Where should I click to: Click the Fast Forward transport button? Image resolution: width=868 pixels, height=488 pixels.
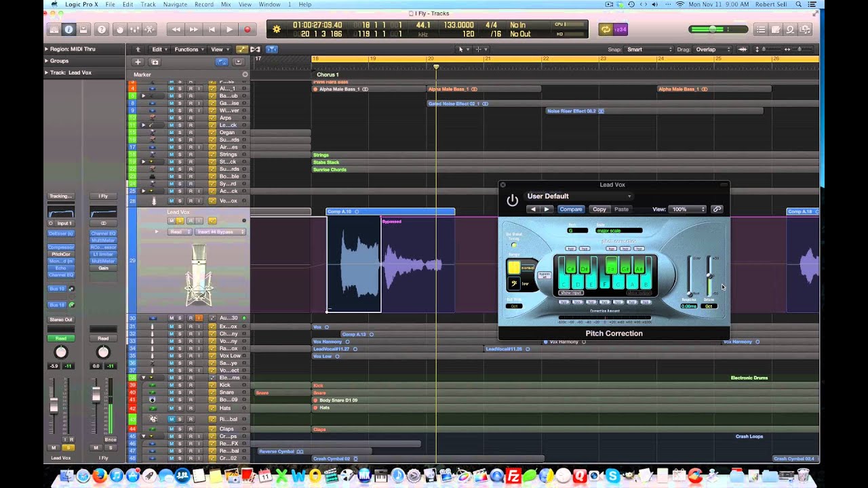click(x=193, y=30)
